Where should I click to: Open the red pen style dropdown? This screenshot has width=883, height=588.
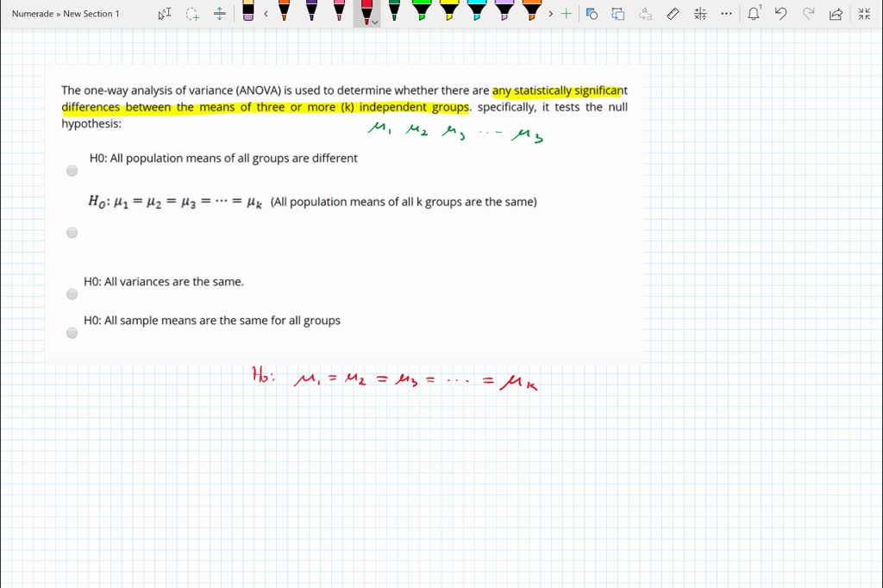[373, 22]
